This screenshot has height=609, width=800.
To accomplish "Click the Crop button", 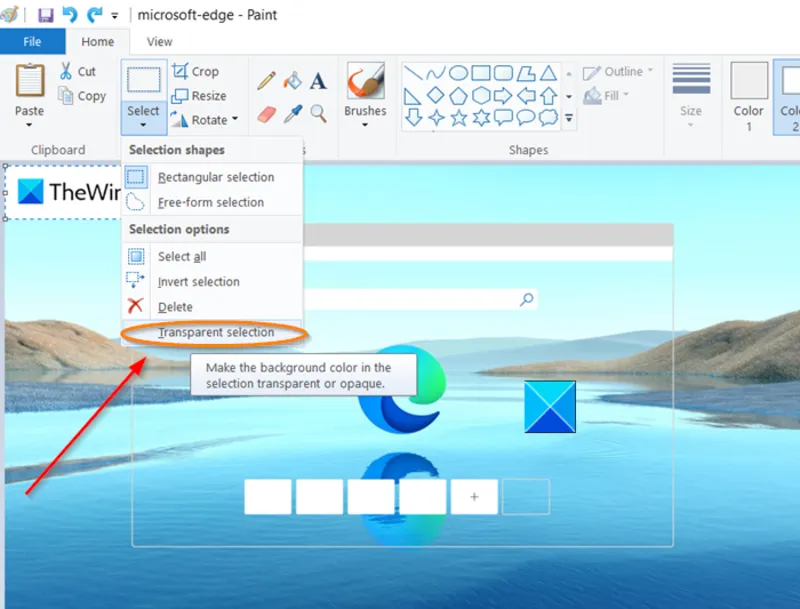I will click(x=195, y=71).
